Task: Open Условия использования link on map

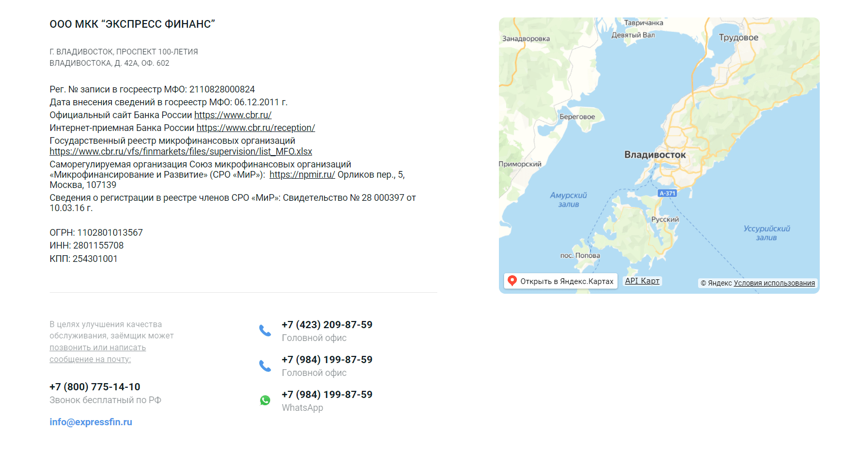Action: pos(774,283)
